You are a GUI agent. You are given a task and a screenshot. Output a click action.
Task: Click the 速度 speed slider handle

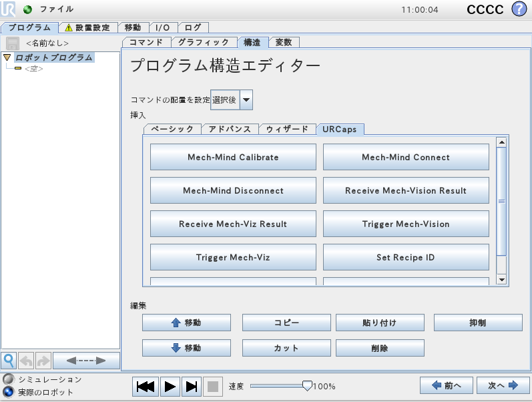307,386
